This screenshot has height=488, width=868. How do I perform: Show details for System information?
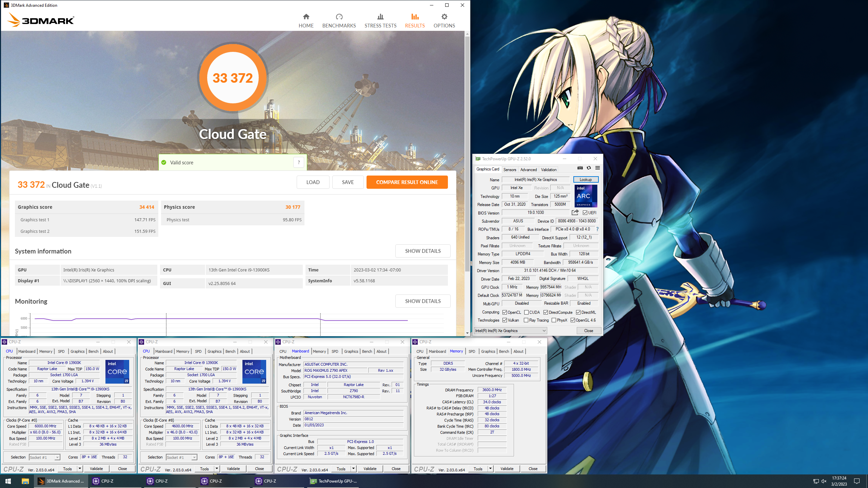[422, 251]
